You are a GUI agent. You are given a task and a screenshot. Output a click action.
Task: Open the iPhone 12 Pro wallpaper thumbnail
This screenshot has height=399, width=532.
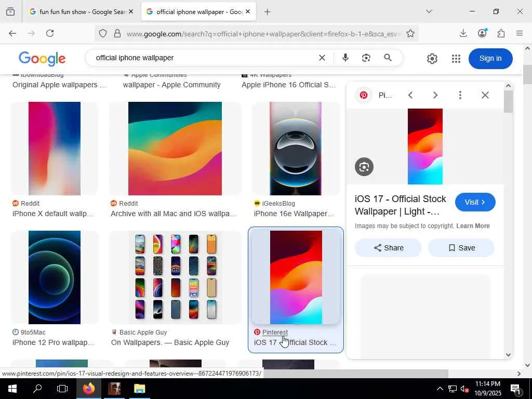(55, 277)
